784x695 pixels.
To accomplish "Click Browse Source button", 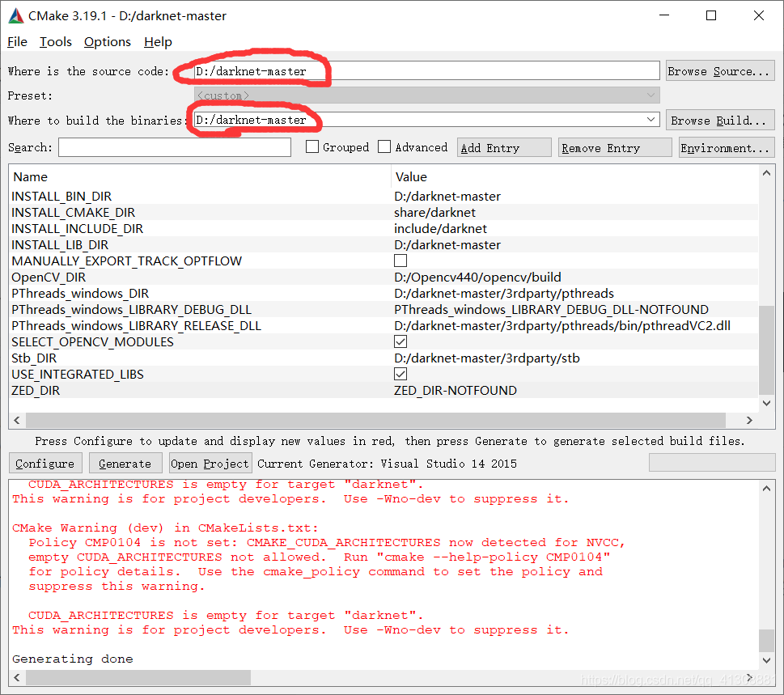I will [720, 71].
